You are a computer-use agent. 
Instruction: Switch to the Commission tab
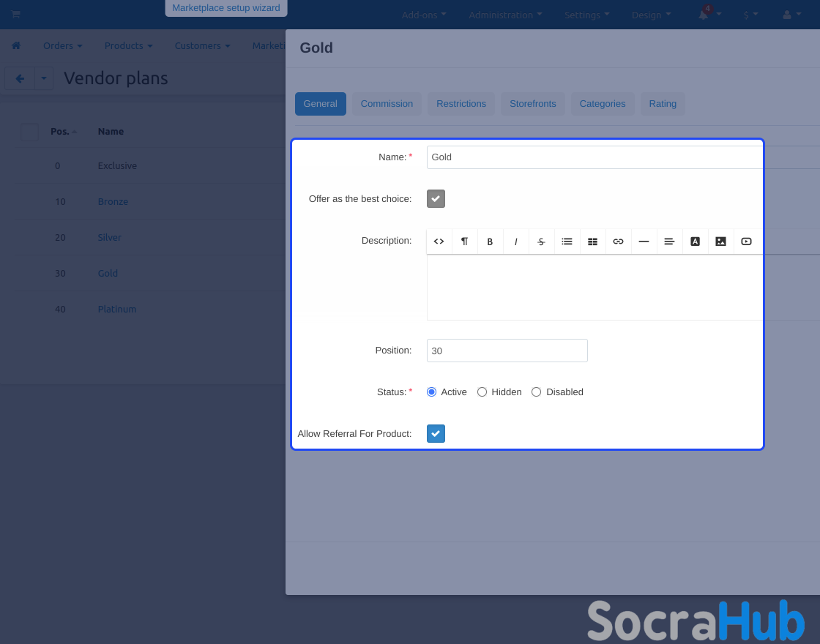387,104
